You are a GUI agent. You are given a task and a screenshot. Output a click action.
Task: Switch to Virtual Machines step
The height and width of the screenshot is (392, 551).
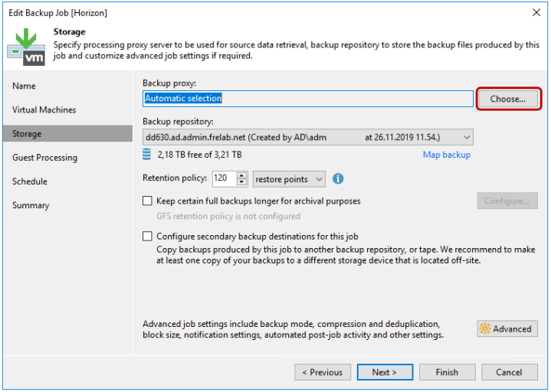coord(44,109)
